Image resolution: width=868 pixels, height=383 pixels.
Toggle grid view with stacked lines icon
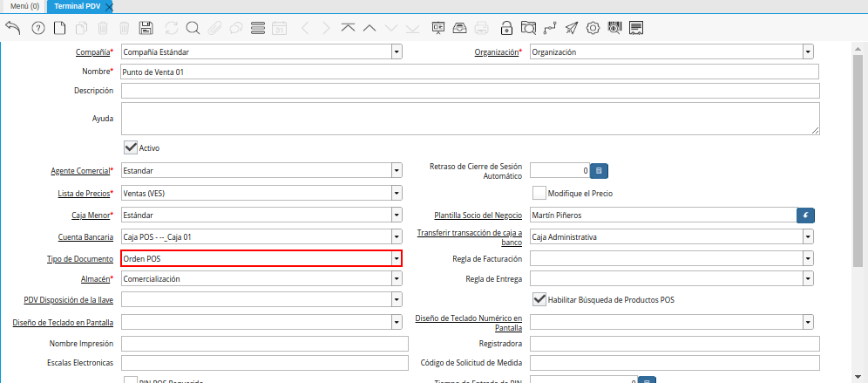(257, 28)
